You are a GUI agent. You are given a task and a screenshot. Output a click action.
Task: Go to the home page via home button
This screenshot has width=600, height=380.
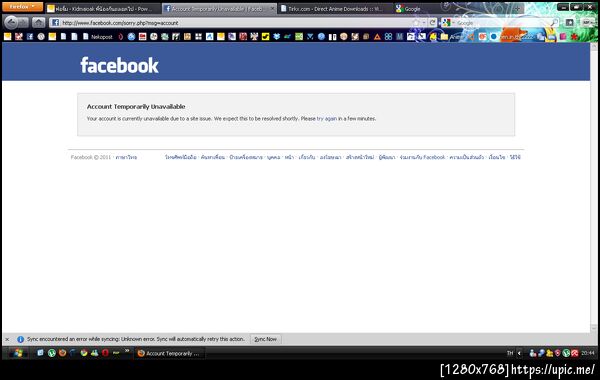tap(38, 23)
